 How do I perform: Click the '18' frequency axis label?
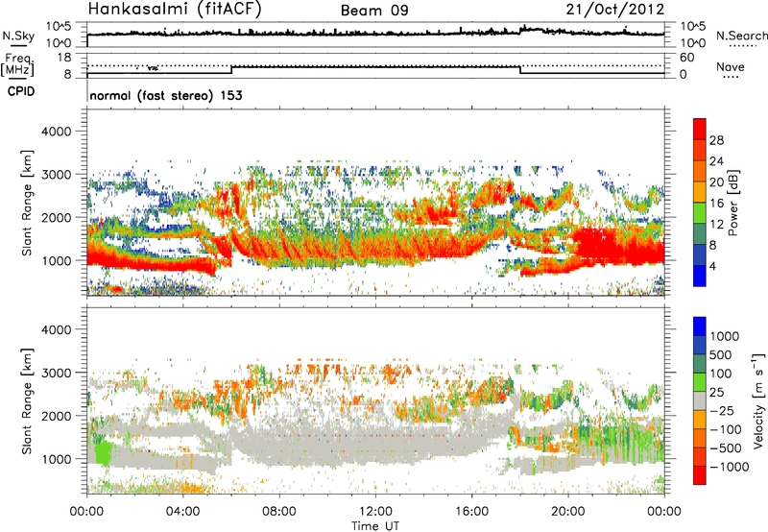point(64,58)
